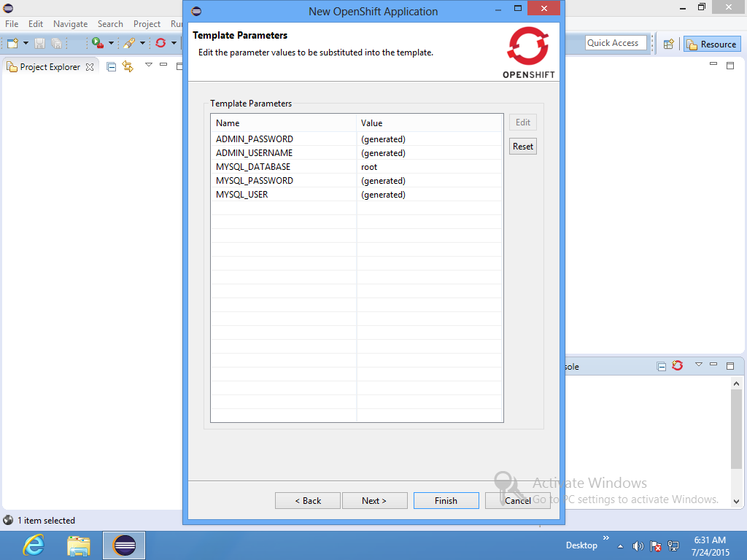Click the Open Perspective icon

pyautogui.click(x=668, y=44)
